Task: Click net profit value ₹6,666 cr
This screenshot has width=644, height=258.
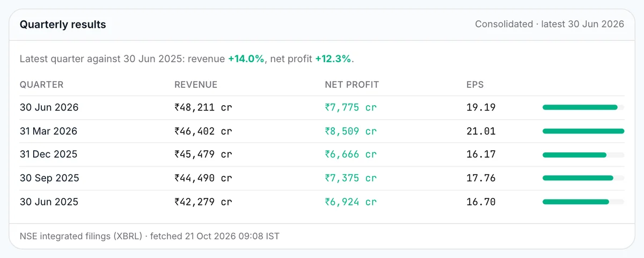Action: [351, 154]
